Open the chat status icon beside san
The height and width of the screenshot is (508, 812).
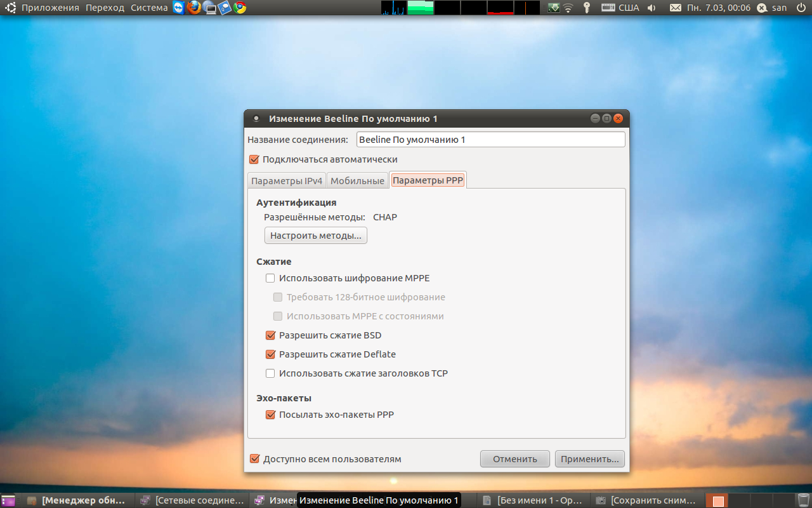click(x=762, y=8)
